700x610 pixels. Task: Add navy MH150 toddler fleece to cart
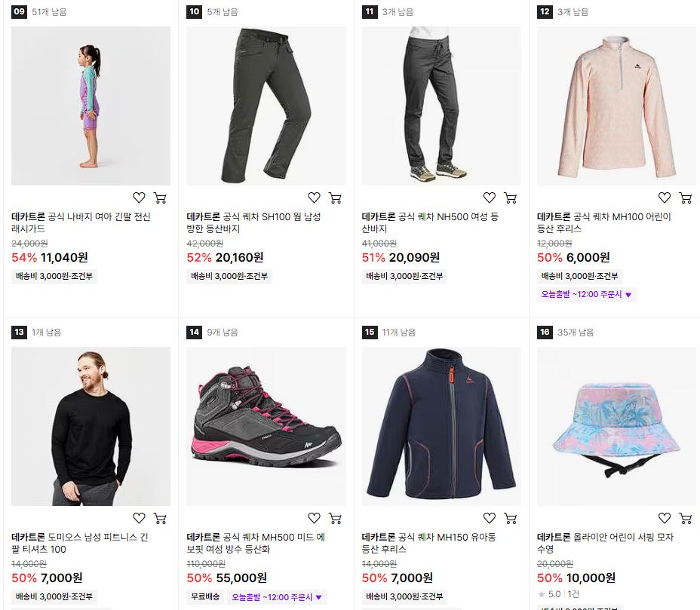[510, 517]
